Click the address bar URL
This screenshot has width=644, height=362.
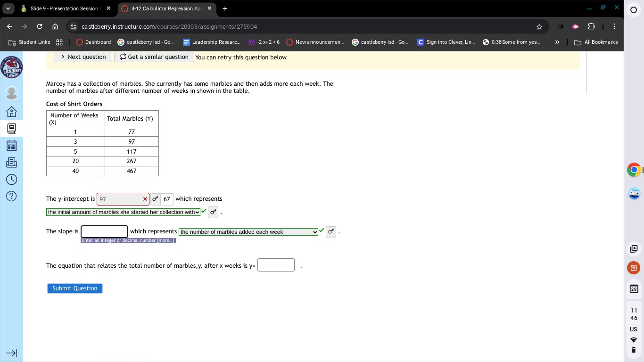click(x=169, y=27)
